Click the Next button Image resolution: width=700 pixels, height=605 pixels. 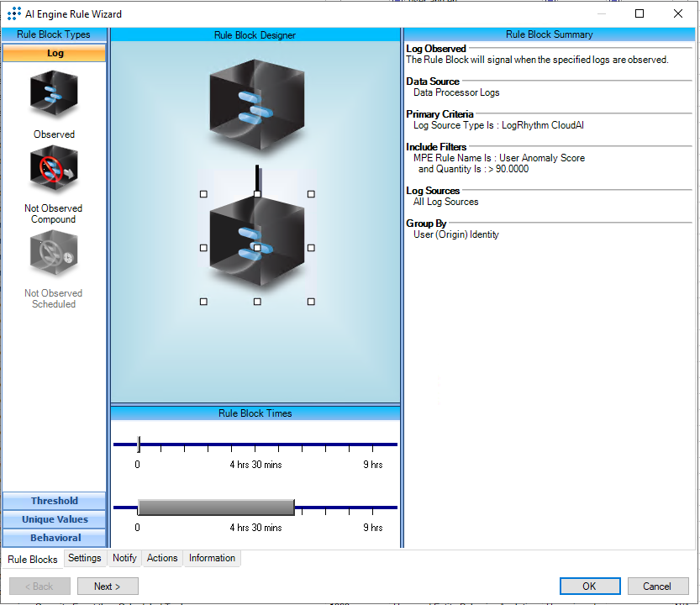point(108,587)
